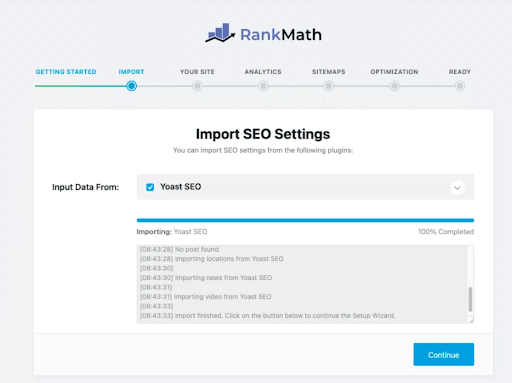The height and width of the screenshot is (383, 512).
Task: Click the 'Import SEO Settings' heading
Action: pyautogui.click(x=263, y=134)
